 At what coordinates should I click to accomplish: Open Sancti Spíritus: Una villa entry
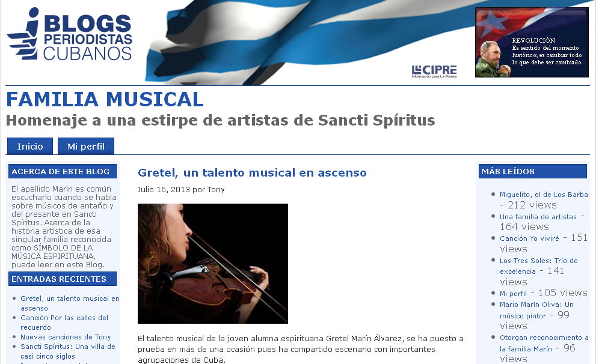coord(67,351)
